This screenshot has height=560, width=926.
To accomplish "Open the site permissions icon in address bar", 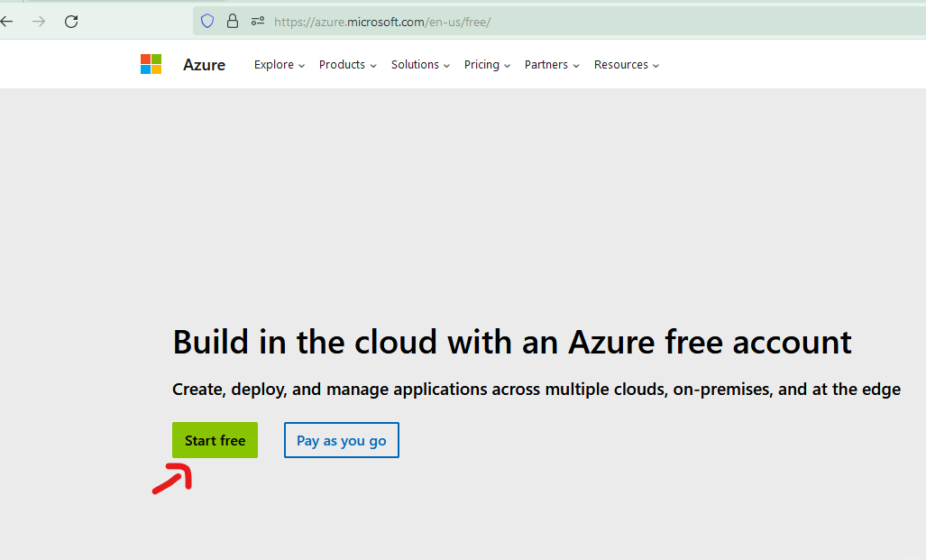I will pyautogui.click(x=258, y=22).
